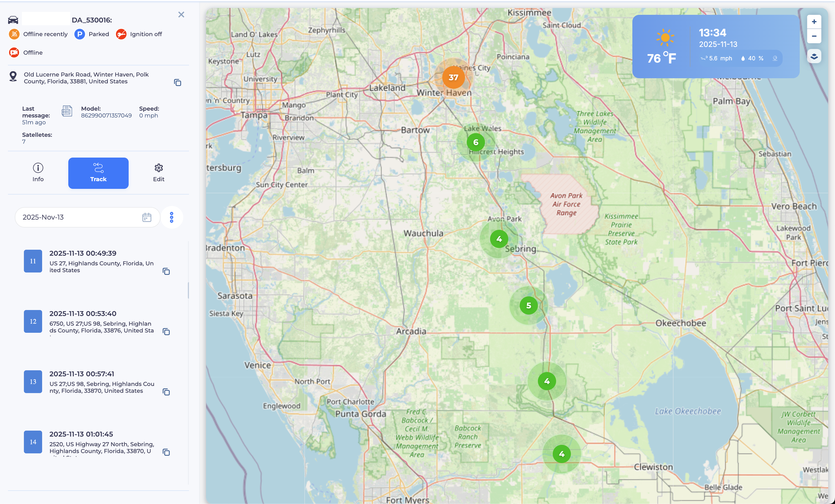Viewport: 835px width, 504px height.
Task: Expand the orange 37 cluster marker
Action: pos(453,77)
